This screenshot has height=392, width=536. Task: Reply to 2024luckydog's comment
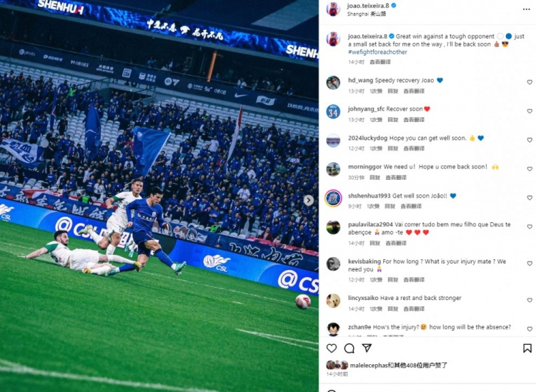[x=393, y=149]
